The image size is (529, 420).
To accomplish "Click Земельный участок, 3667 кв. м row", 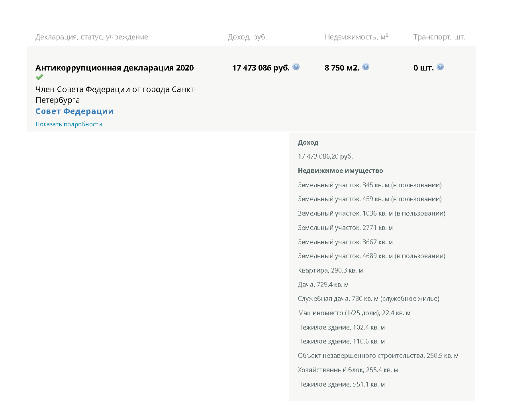I will click(345, 242).
